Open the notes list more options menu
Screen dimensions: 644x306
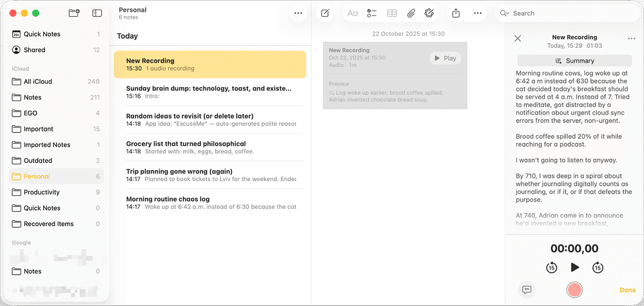[x=298, y=13]
